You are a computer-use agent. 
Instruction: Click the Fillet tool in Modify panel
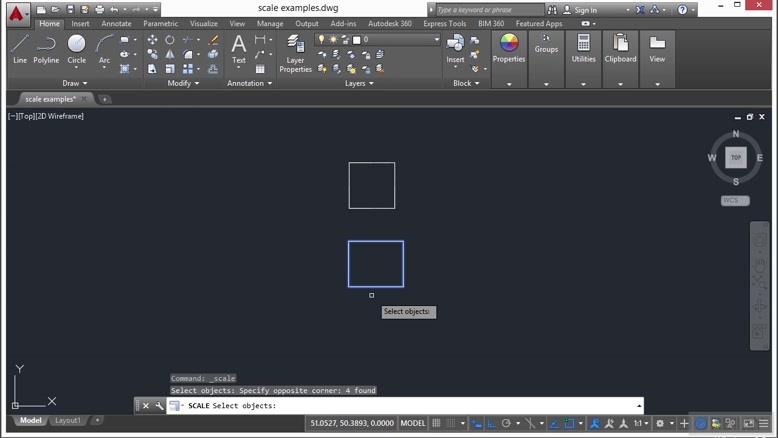(x=188, y=54)
